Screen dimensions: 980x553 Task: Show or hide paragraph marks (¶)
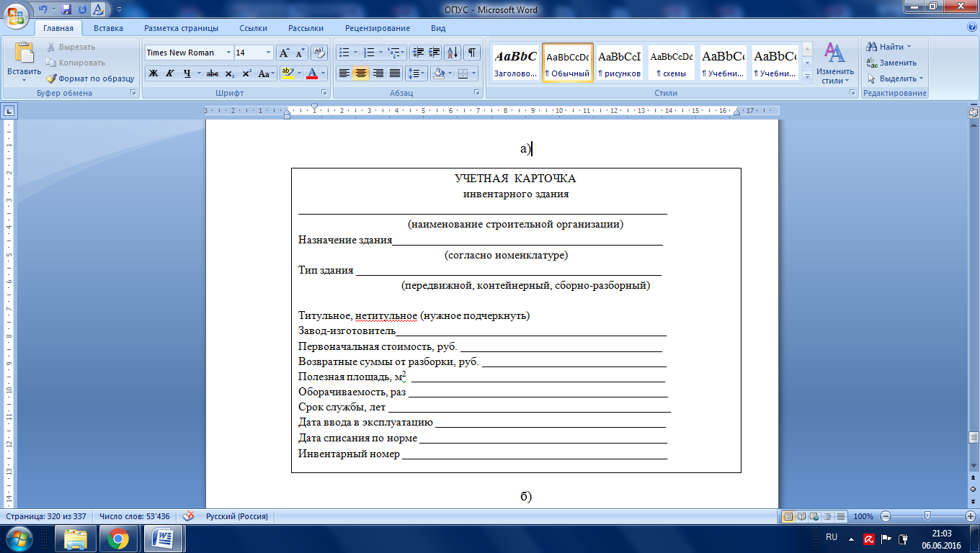[x=472, y=53]
